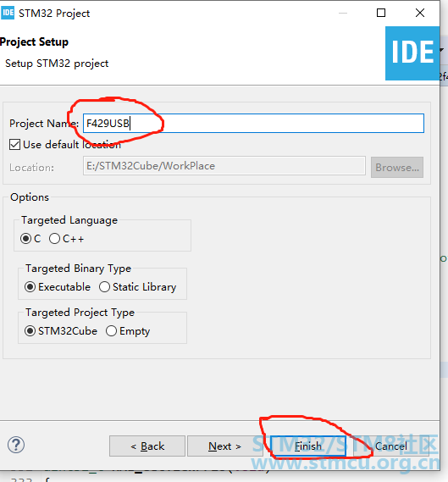Click the Finish button
The height and width of the screenshot is (482, 448).
tap(308, 446)
